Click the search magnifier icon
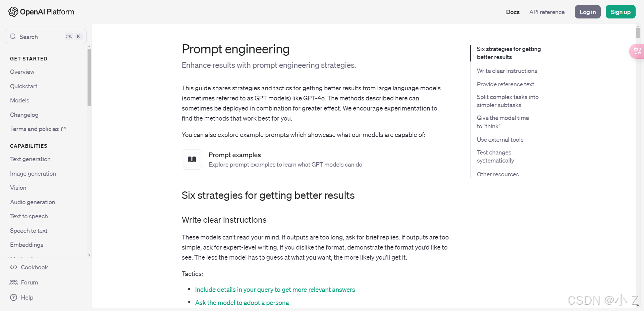The width and height of the screenshot is (644, 311). point(13,37)
